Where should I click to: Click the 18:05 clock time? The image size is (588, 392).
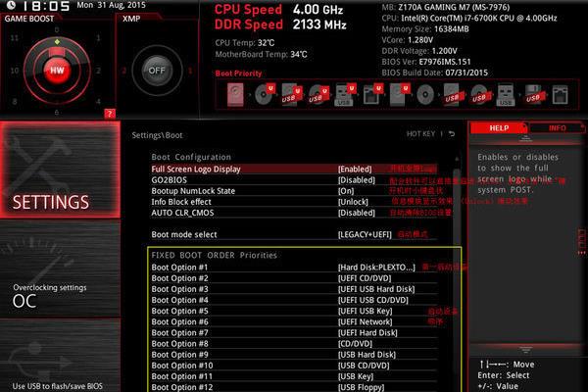46,6
